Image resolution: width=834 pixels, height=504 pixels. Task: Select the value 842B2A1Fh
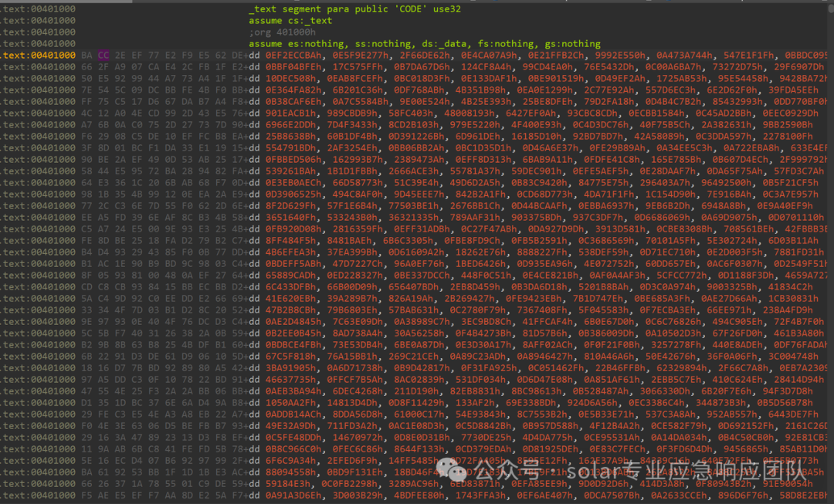pos(481,194)
